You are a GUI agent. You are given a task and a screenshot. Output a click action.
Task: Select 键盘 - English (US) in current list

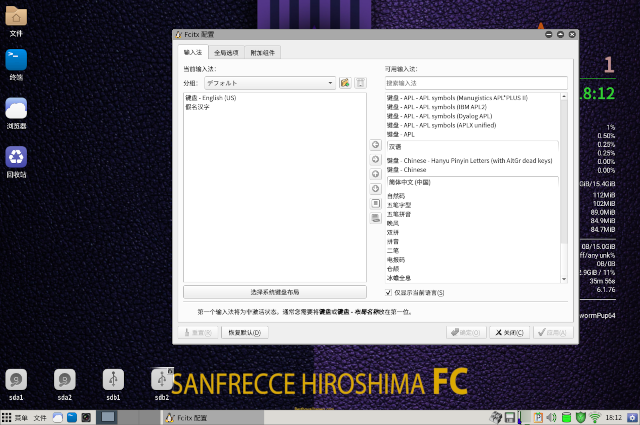[275, 98]
